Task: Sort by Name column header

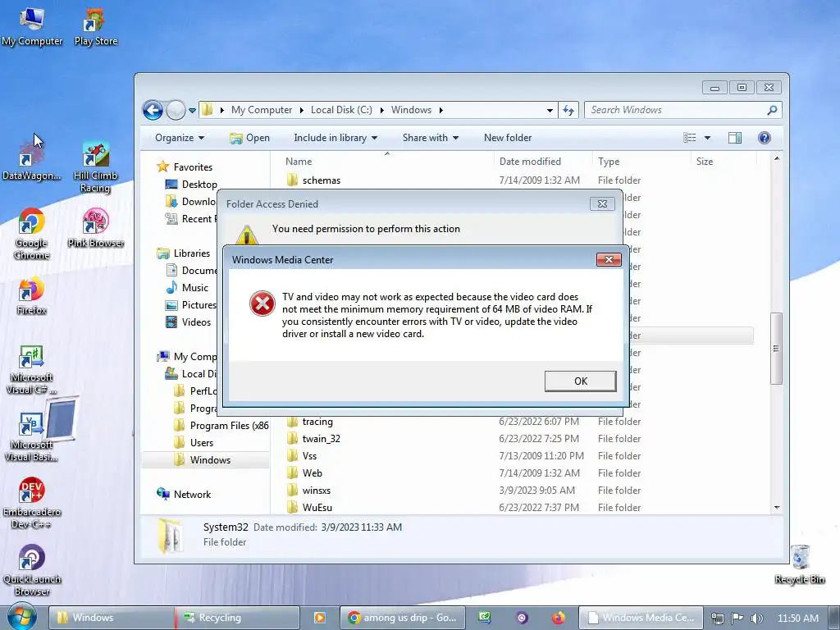Action: [299, 162]
